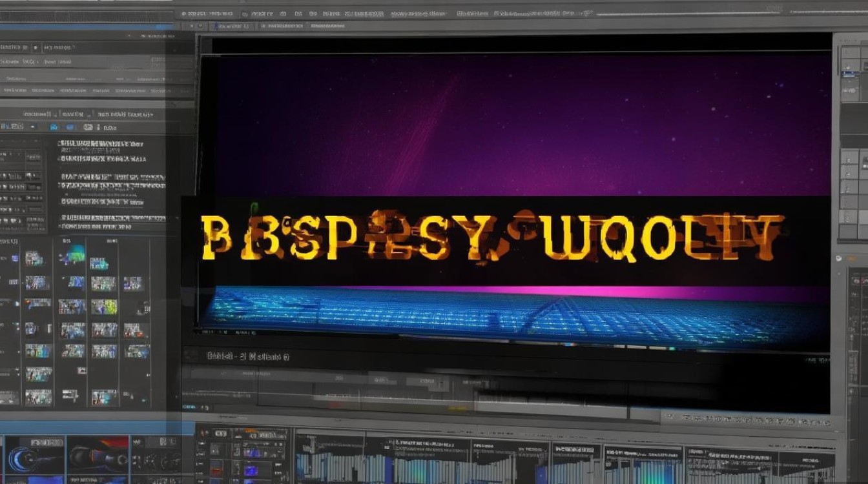
Task: Select the blue-green blob clip thumbnail
Action: coord(72,254)
